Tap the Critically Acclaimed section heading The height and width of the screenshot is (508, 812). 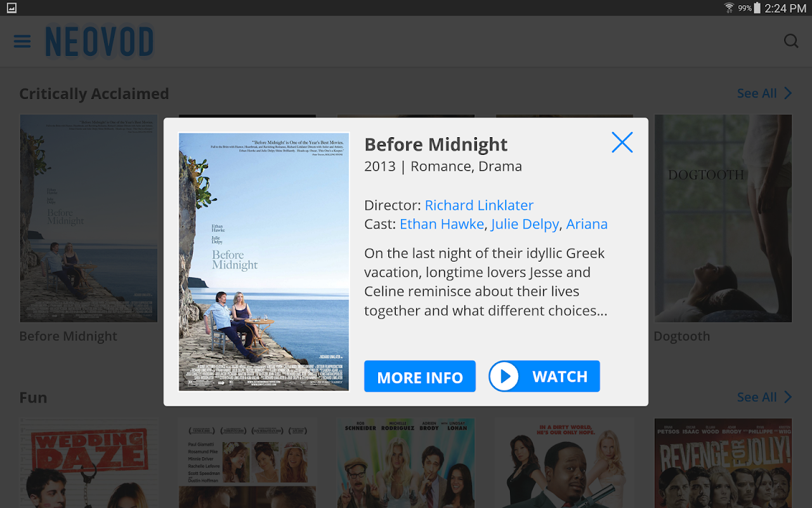click(94, 93)
